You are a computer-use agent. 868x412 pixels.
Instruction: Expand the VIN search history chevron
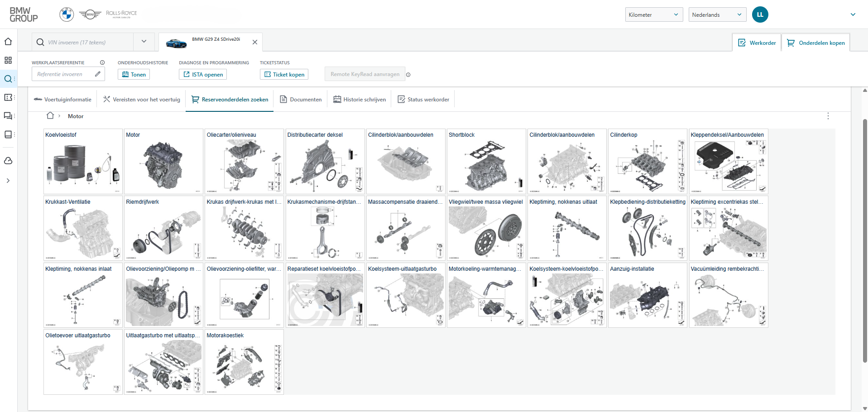click(x=144, y=42)
